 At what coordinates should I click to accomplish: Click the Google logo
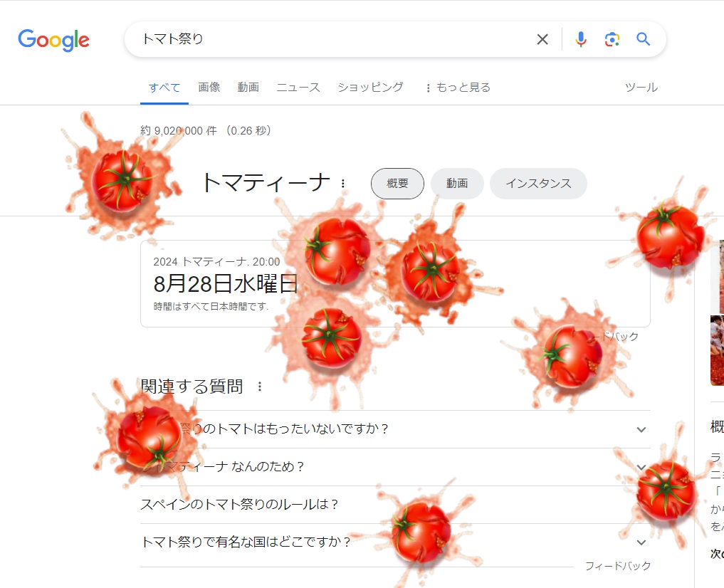pyautogui.click(x=53, y=40)
